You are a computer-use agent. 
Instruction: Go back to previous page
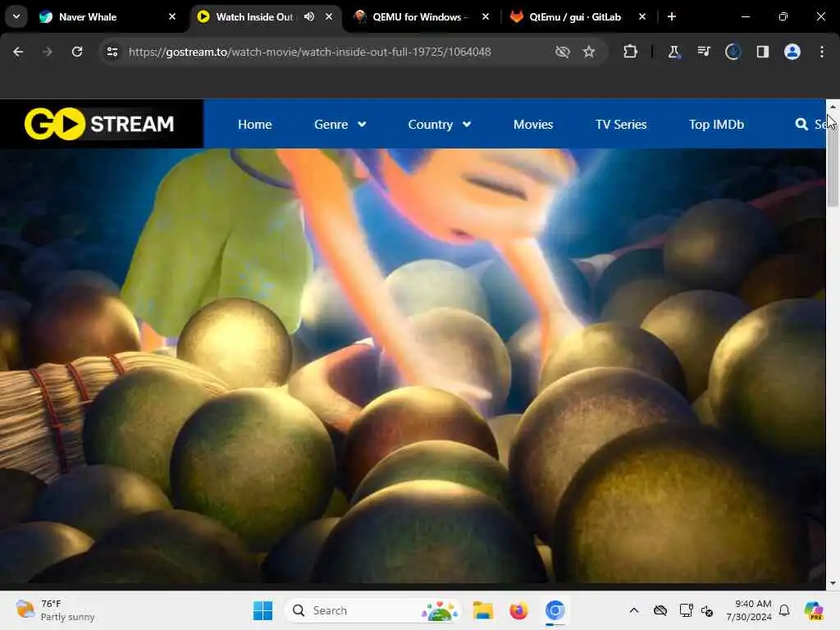(18, 52)
